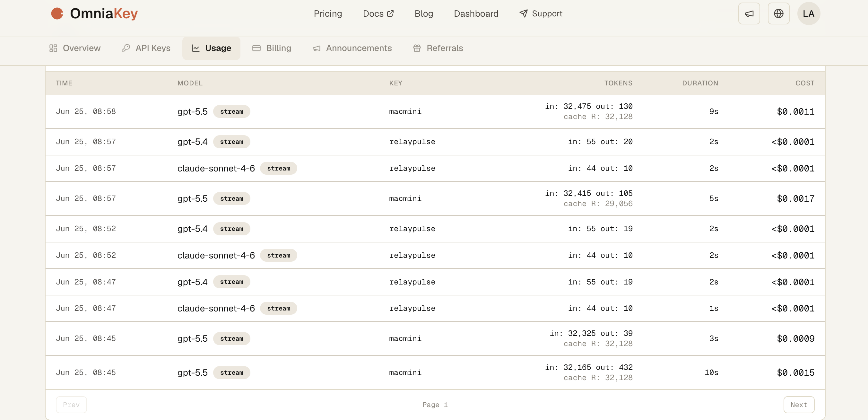Click the $0.0011 cost value
868x420 pixels.
click(795, 111)
